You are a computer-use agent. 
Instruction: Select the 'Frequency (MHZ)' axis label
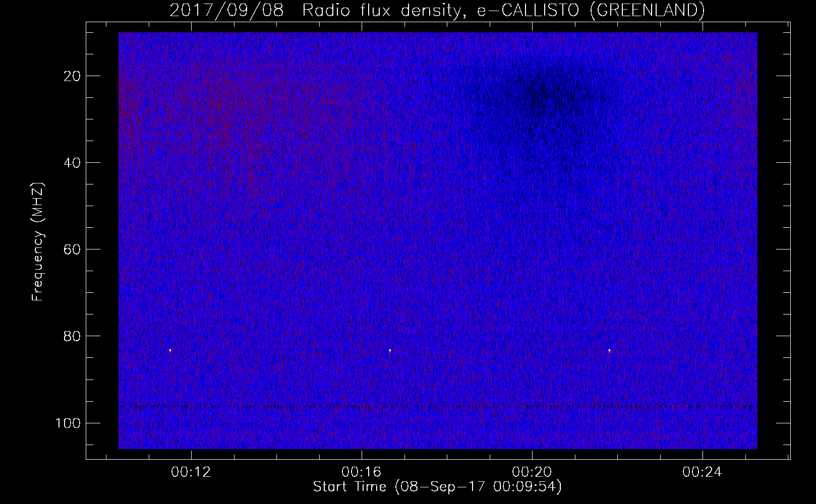tap(38, 242)
